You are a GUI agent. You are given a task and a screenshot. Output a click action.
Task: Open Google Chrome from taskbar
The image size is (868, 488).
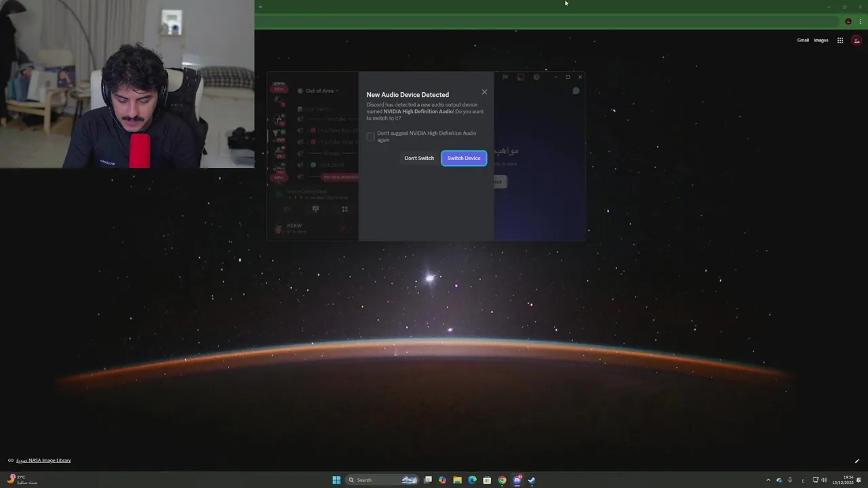click(502, 480)
